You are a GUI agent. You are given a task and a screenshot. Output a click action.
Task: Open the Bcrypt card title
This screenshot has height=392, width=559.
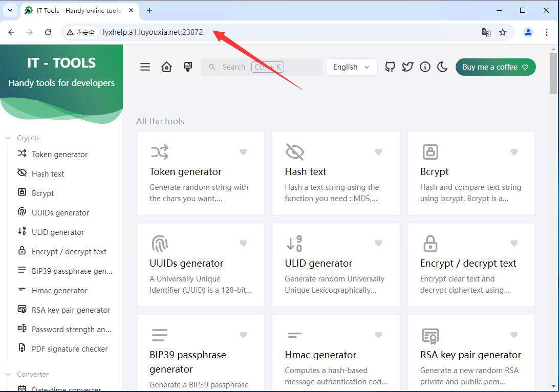[434, 172]
